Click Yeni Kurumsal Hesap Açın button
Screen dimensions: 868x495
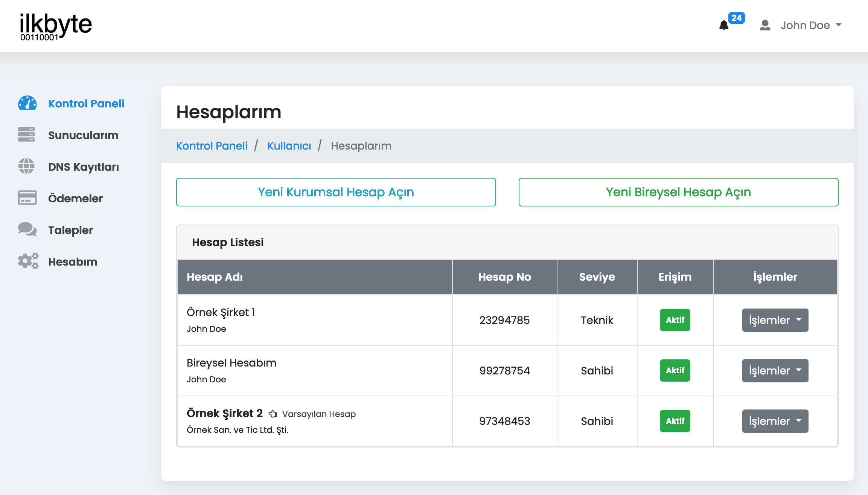click(336, 192)
